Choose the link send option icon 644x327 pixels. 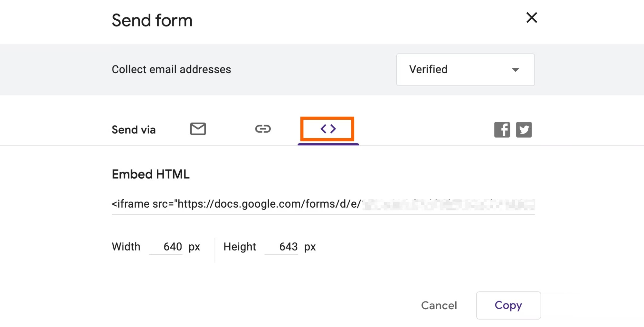[263, 129]
